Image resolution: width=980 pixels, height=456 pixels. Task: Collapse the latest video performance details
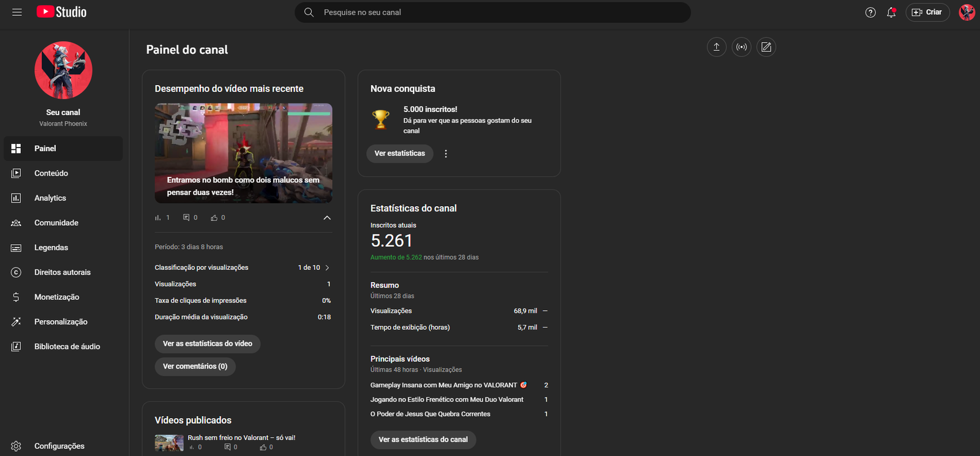pyautogui.click(x=327, y=218)
